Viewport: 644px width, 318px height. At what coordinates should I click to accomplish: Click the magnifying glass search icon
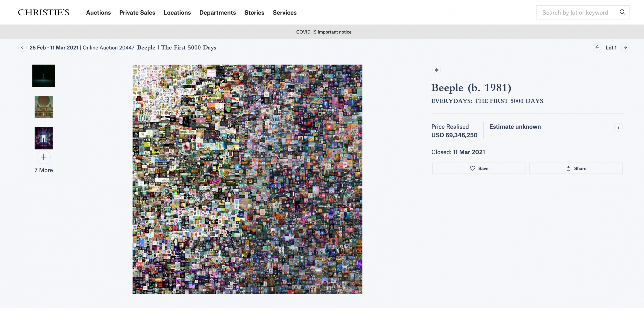point(623,12)
